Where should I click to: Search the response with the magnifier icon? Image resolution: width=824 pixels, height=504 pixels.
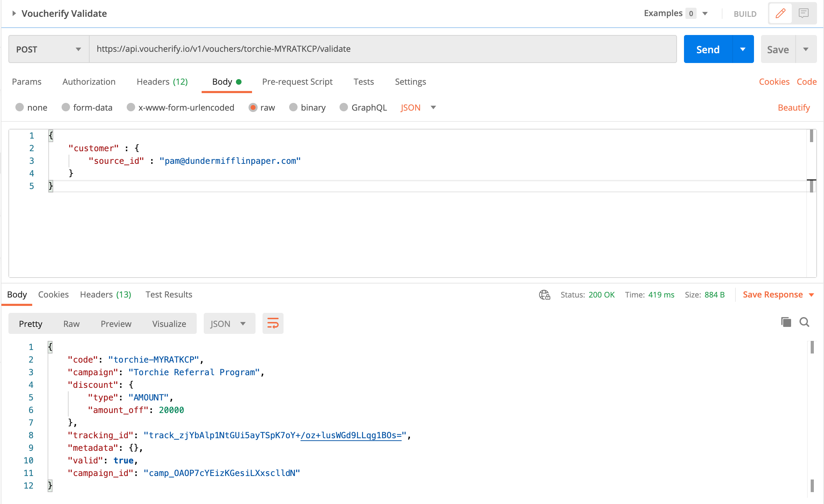point(804,322)
